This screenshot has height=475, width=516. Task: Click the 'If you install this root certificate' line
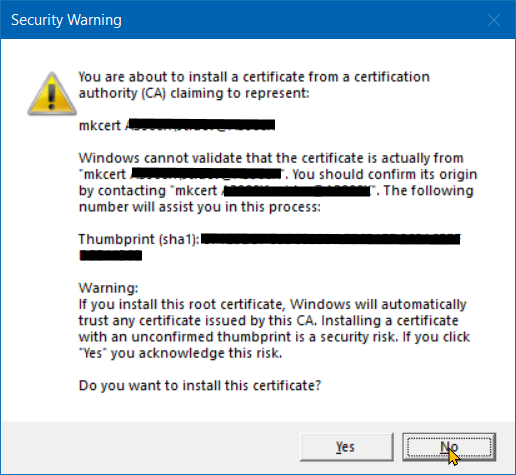272,304
